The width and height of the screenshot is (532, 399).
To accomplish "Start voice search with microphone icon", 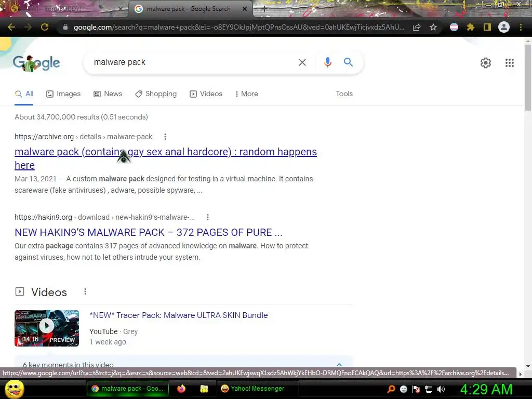I will coord(328,62).
